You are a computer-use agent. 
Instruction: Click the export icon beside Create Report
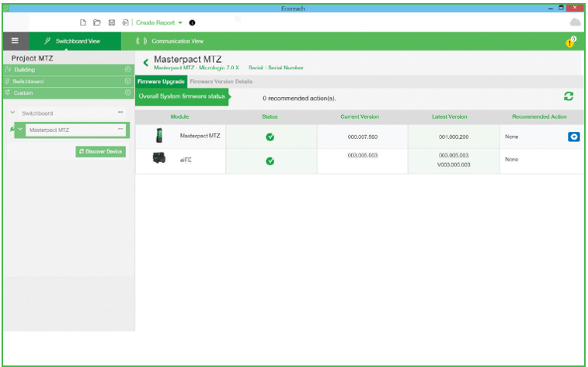[x=125, y=23]
